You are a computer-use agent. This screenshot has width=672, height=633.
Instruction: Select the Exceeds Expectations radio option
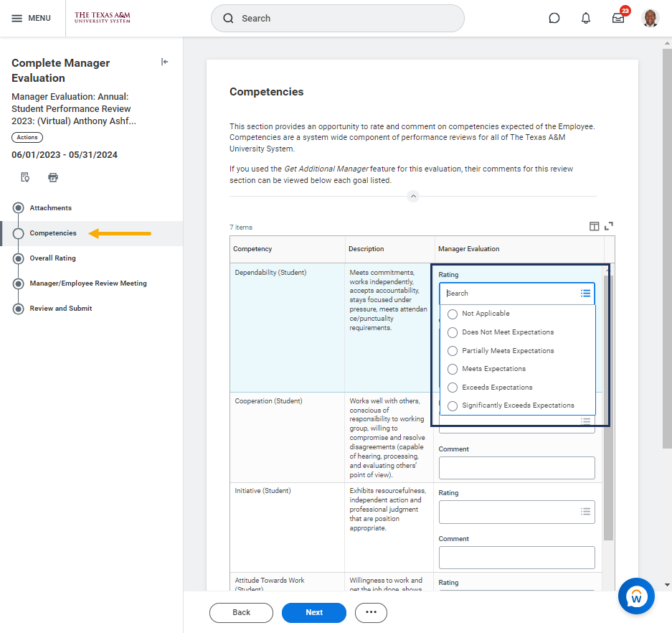(453, 388)
